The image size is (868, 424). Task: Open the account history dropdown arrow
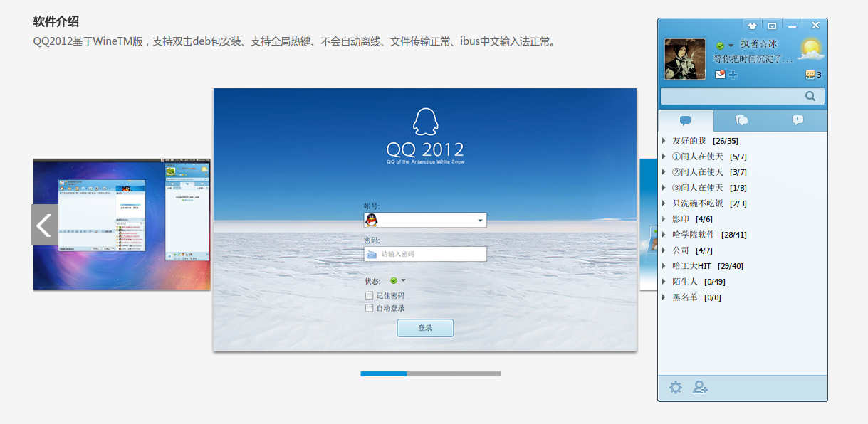pyautogui.click(x=481, y=221)
